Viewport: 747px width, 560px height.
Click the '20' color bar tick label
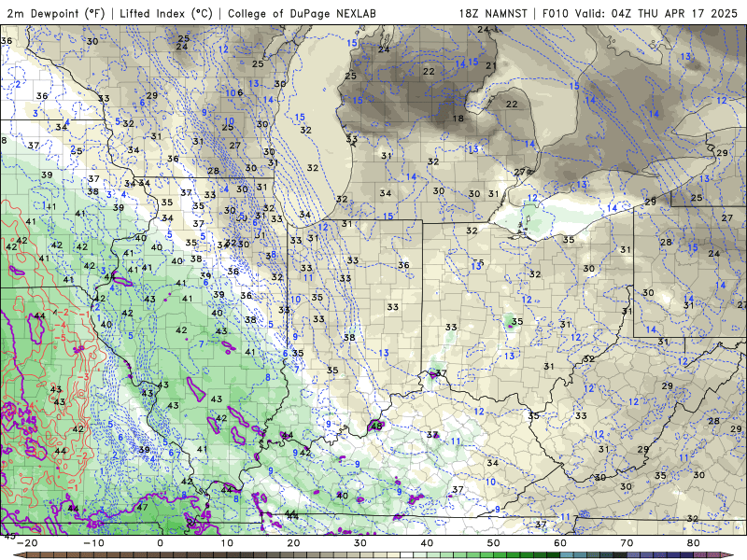293,543
